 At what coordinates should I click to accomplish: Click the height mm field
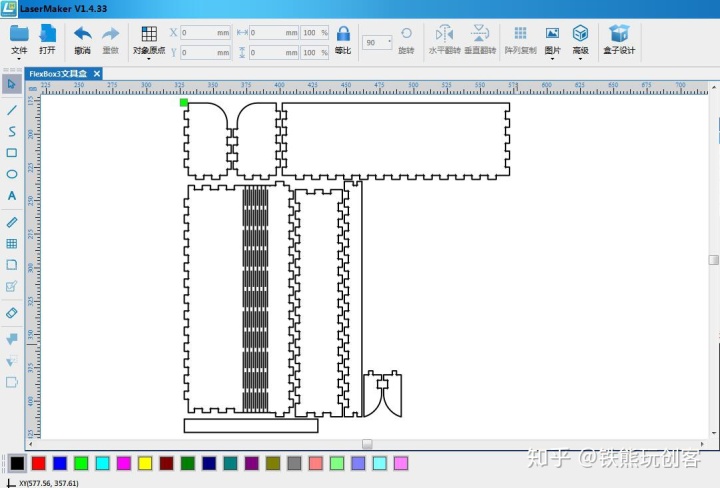(274, 52)
